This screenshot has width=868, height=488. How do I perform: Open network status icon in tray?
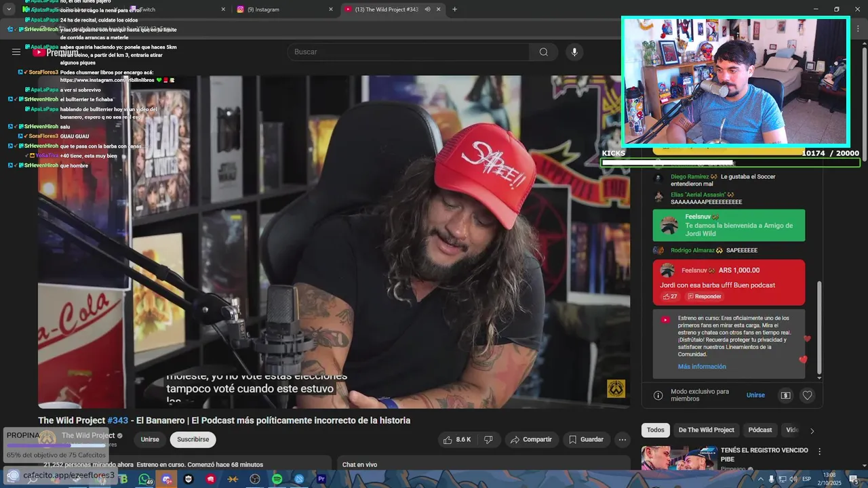click(x=782, y=479)
